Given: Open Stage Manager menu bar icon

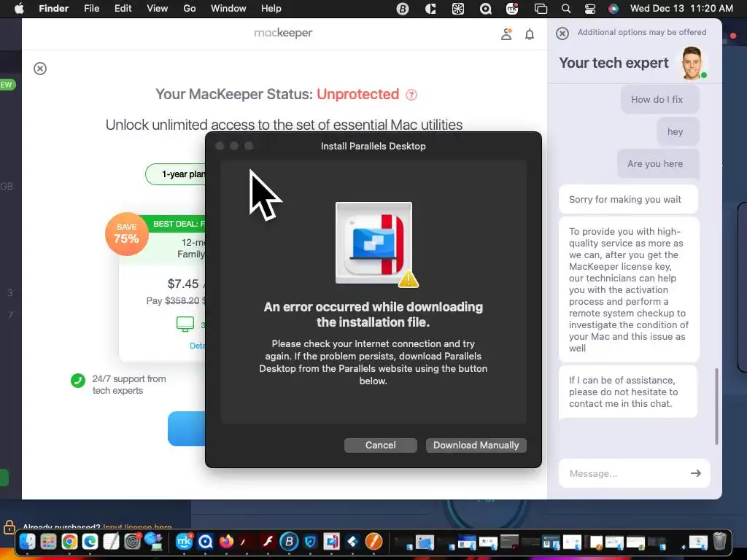Looking at the screenshot, I should 541,9.
